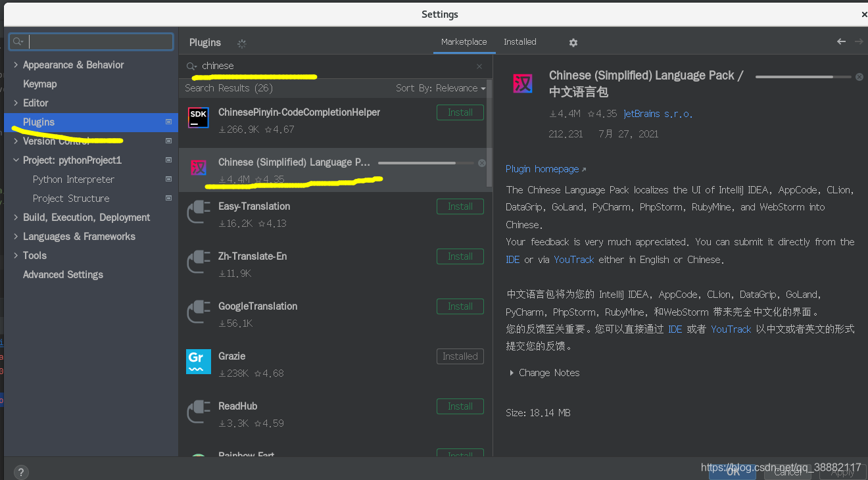Click the plugin search magnifier icon
Viewport: 868px width, 480px height.
point(192,66)
